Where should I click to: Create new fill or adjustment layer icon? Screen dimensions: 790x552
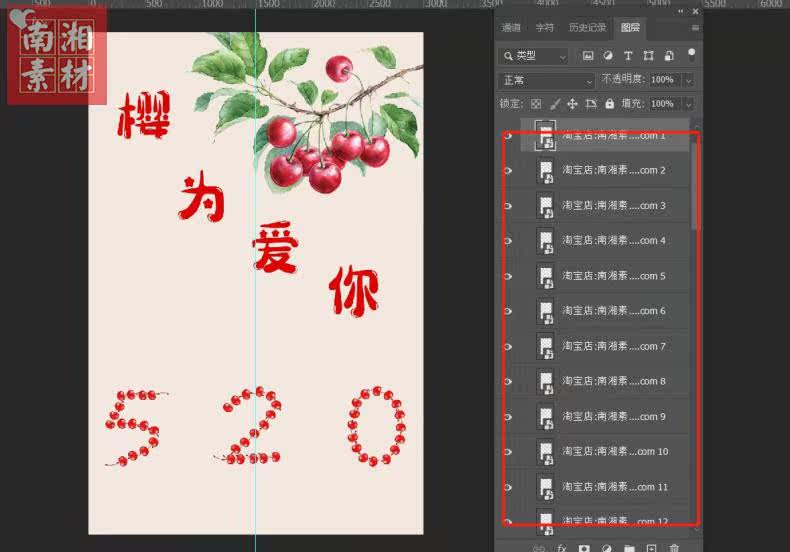click(607, 548)
